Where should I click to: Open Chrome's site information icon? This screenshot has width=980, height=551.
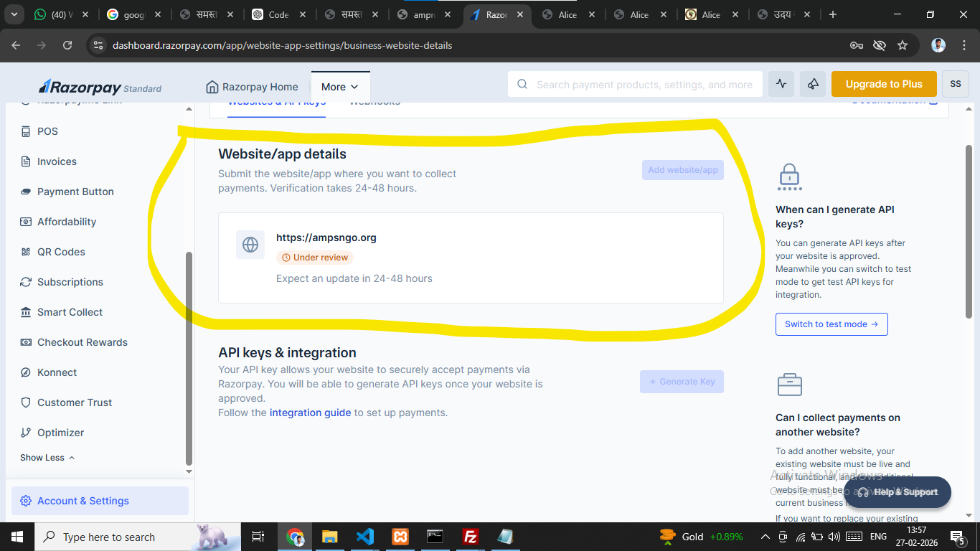coord(99,45)
